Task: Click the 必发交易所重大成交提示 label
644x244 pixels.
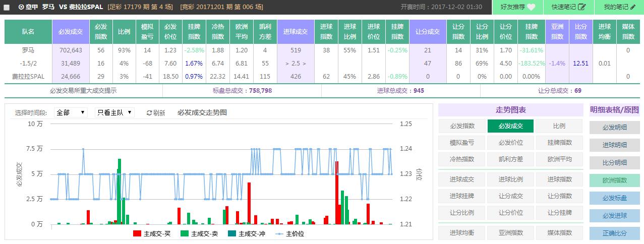Action: coord(83,91)
